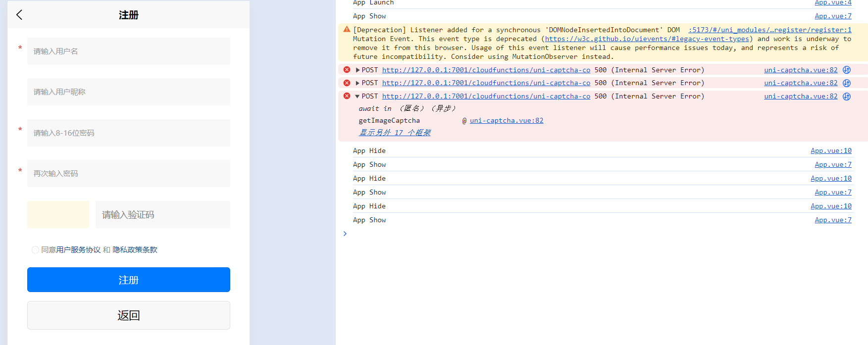868x345 pixels.
Task: Click the blue 注册 submit button
Action: tap(129, 280)
